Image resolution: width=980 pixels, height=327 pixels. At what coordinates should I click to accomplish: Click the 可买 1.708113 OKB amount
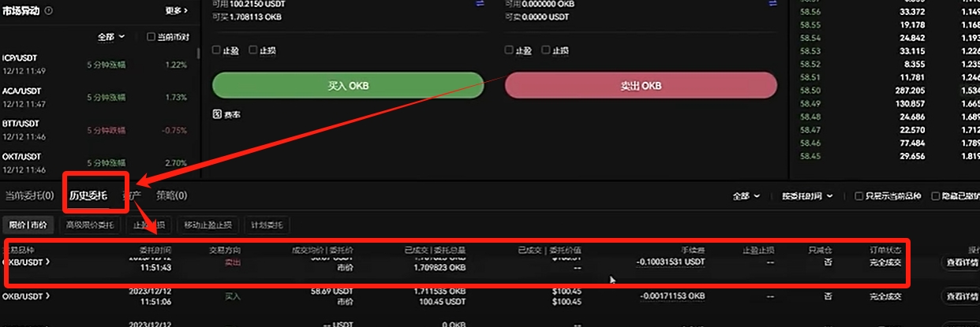point(247,17)
